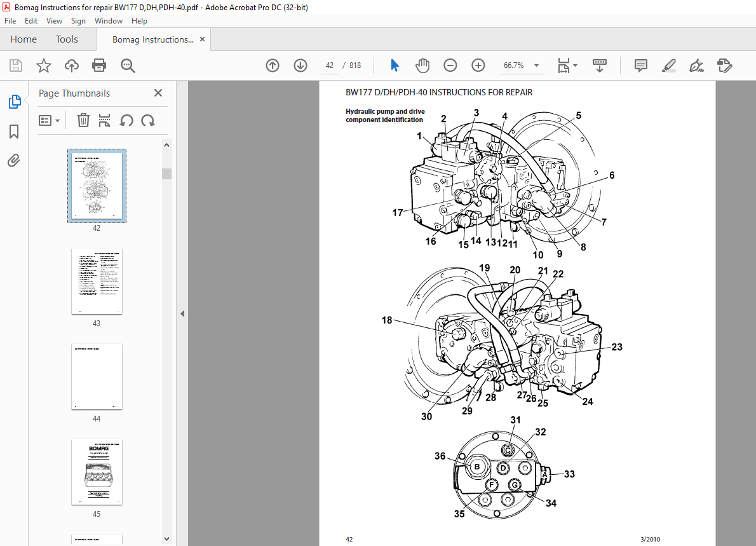Open the Attachments paperclip panel
This screenshot has height=546, width=756.
click(x=14, y=161)
